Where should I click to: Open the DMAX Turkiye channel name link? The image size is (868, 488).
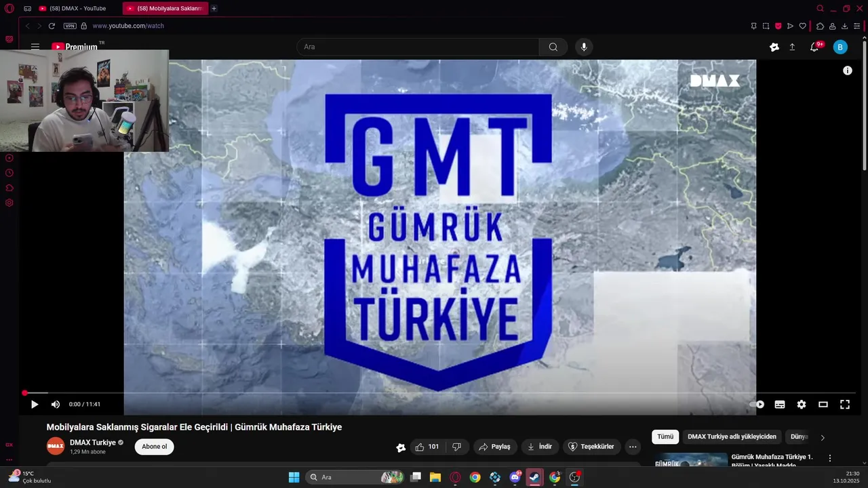coord(93,443)
